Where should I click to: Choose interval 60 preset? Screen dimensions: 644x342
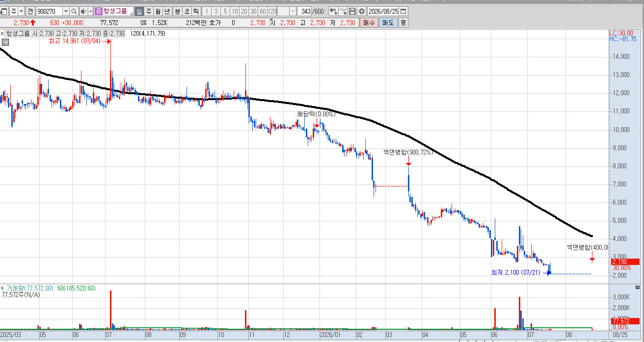tap(263, 11)
